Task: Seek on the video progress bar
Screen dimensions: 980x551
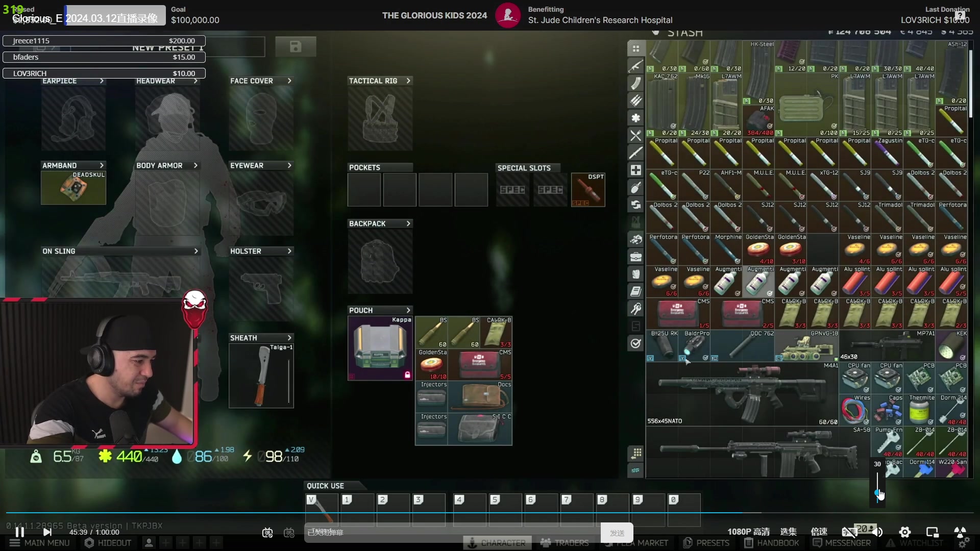Action: point(490,512)
